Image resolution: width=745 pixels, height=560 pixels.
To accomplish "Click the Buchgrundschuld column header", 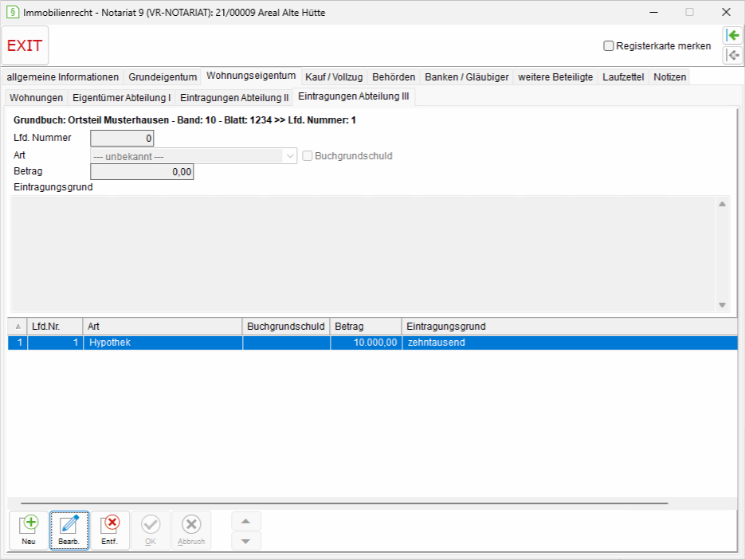I will (286, 327).
